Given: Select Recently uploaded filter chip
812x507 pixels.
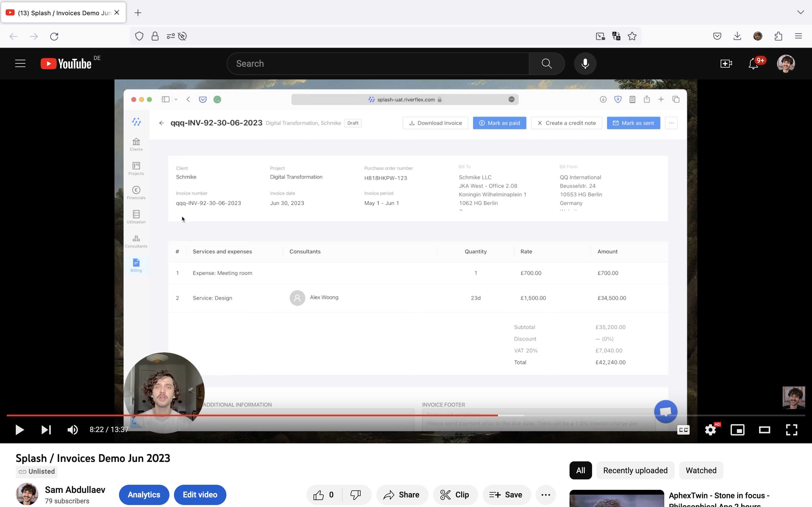Looking at the screenshot, I should 635,470.
